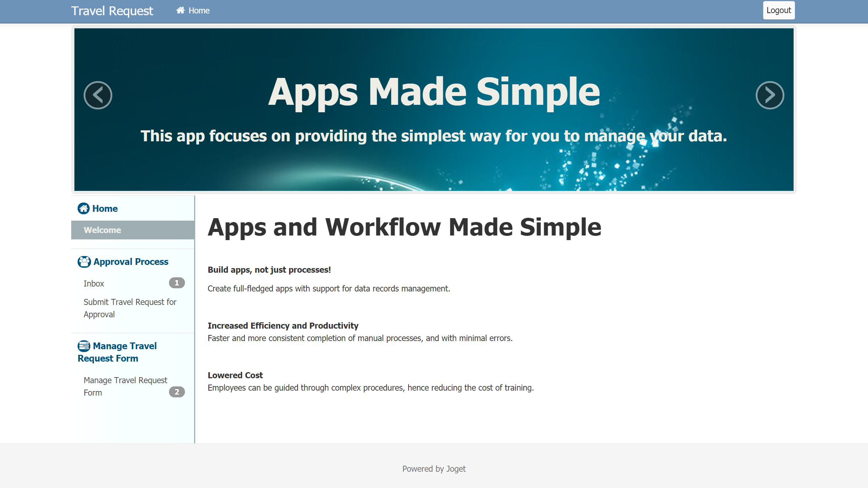Open Manage Travel Request Form submenu item
Viewport: 868px width, 488px height.
click(133, 386)
